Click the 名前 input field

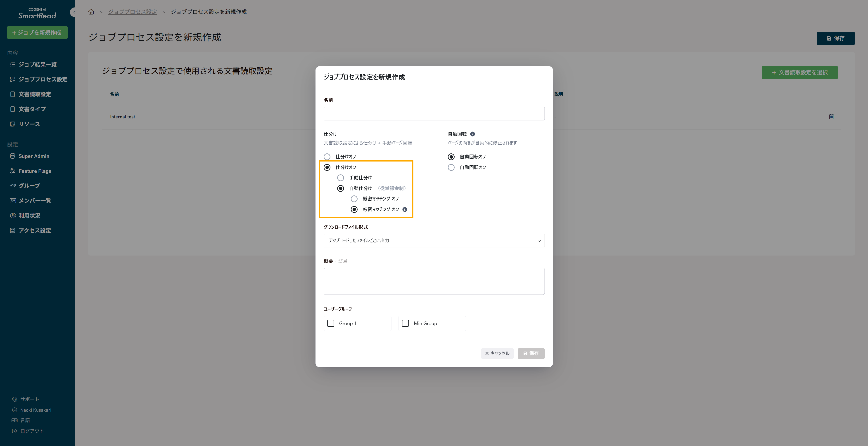434,114
